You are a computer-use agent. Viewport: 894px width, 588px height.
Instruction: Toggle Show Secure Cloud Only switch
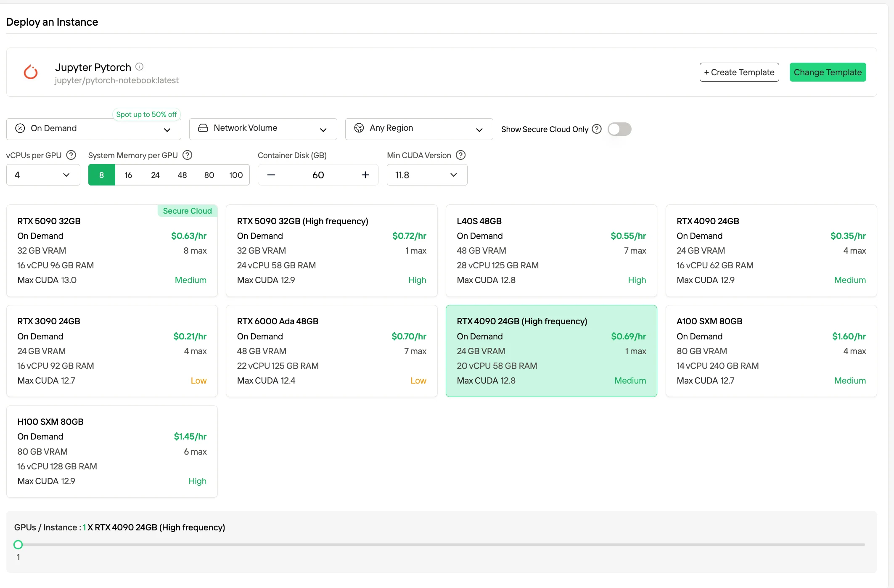619,129
